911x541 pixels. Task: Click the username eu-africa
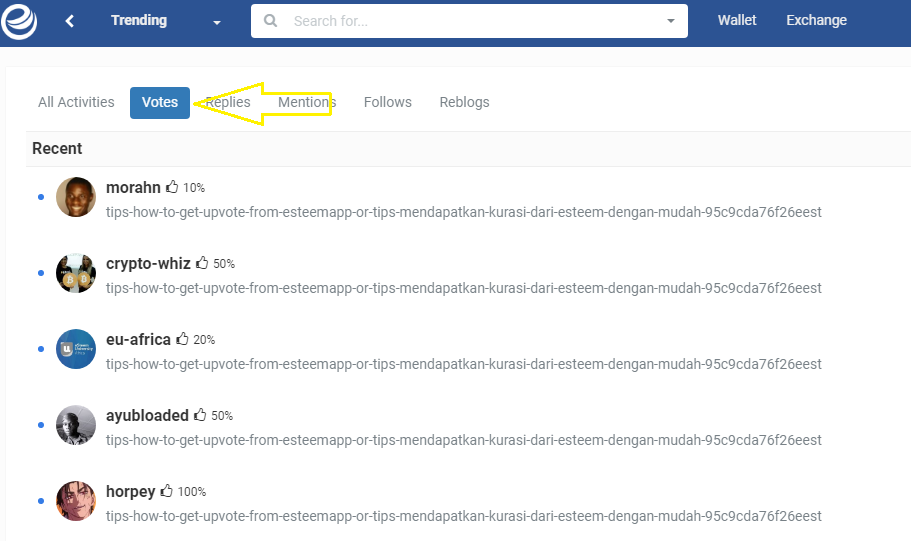click(x=138, y=339)
